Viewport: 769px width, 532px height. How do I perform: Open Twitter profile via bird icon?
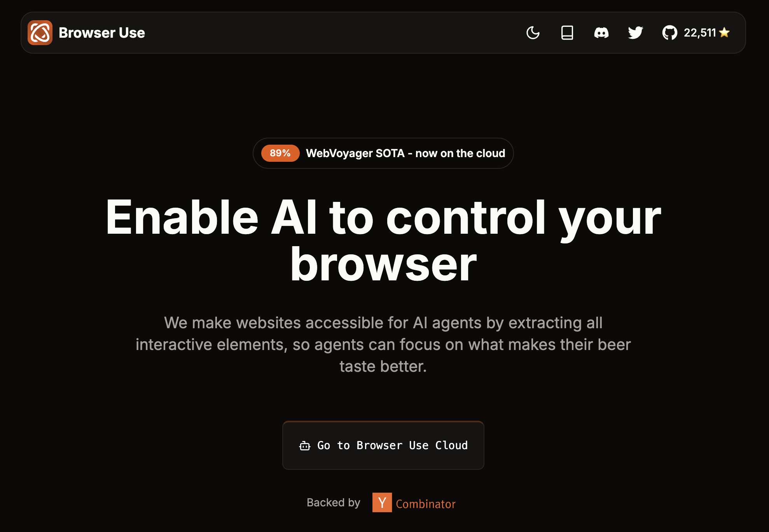coord(635,32)
